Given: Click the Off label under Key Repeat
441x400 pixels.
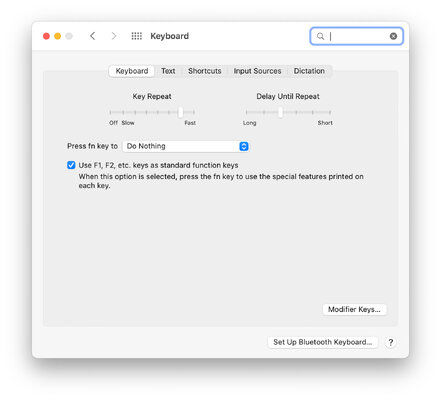Looking at the screenshot, I should point(113,123).
